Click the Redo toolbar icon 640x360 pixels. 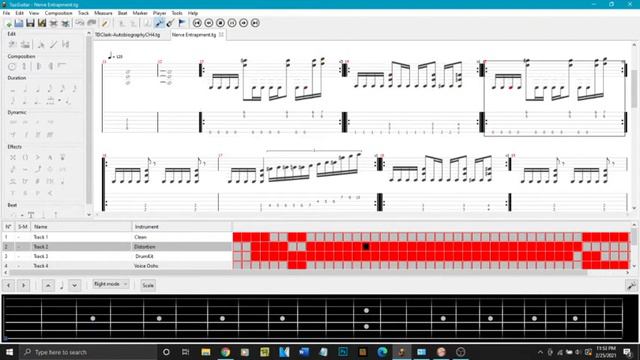[x=92, y=23]
